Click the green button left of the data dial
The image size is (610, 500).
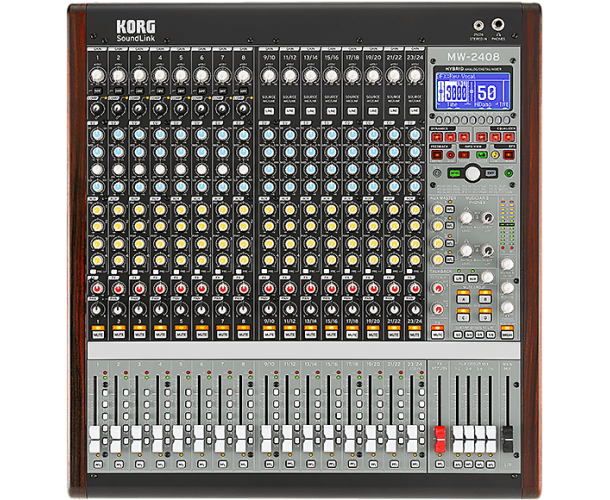[x=454, y=173]
